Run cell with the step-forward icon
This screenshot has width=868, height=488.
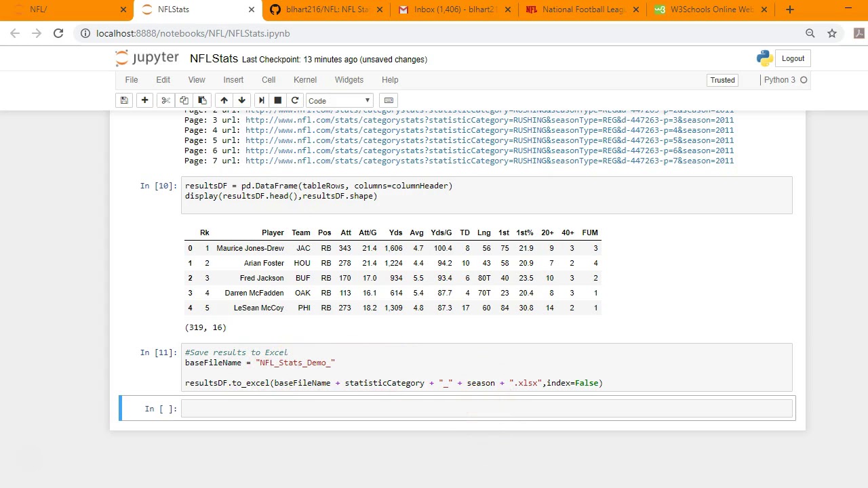pyautogui.click(x=261, y=100)
